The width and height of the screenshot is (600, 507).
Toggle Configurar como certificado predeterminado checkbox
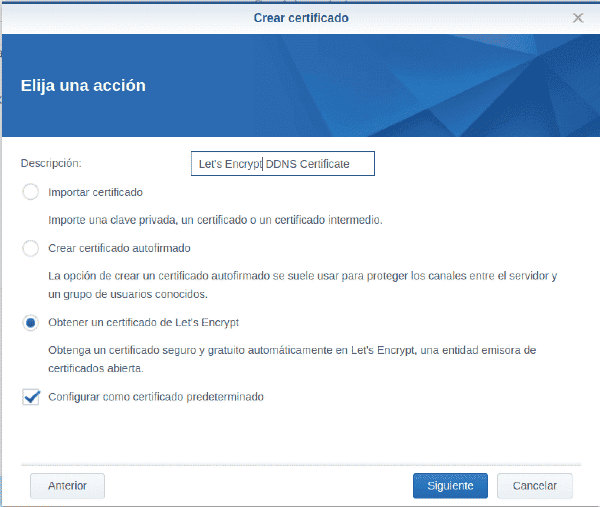[x=31, y=397]
